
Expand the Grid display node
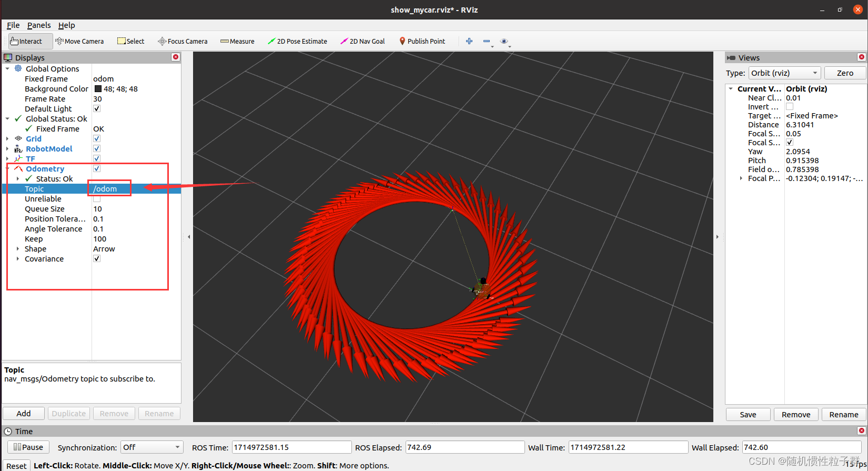(x=7, y=138)
